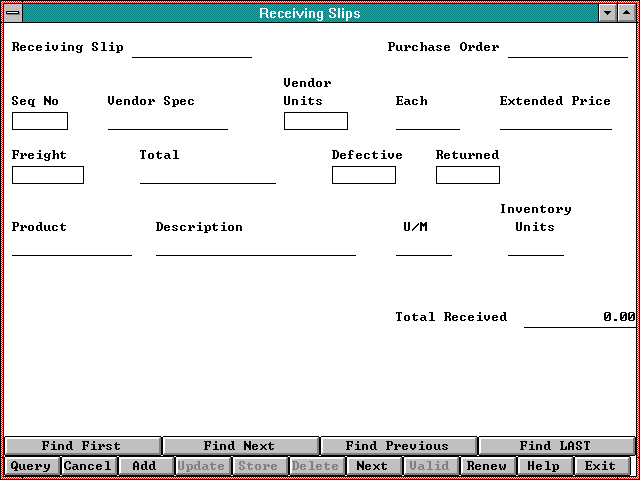Go to the Next record
This screenshot has height=480, width=640.
(372, 466)
